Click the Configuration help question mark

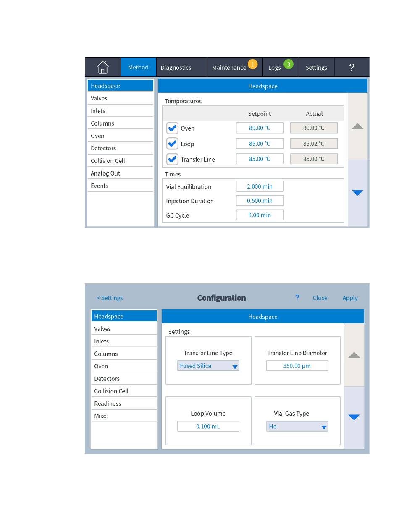(297, 298)
